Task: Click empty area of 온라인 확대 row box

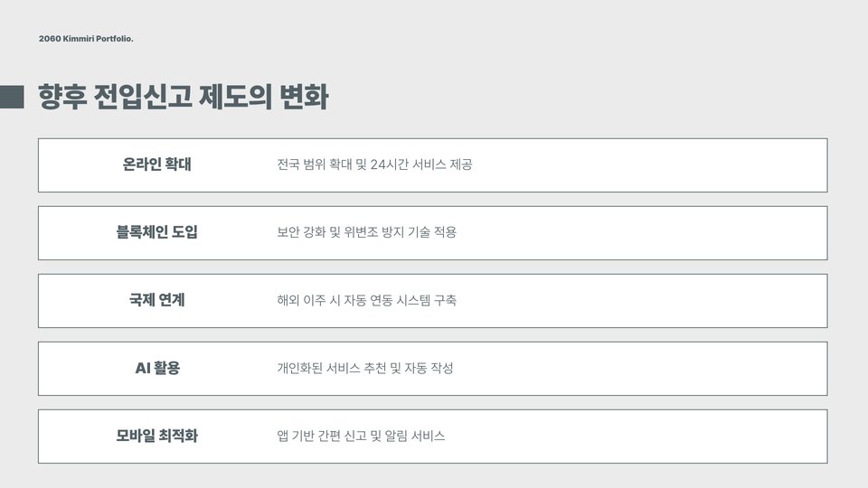Action: coord(647,165)
